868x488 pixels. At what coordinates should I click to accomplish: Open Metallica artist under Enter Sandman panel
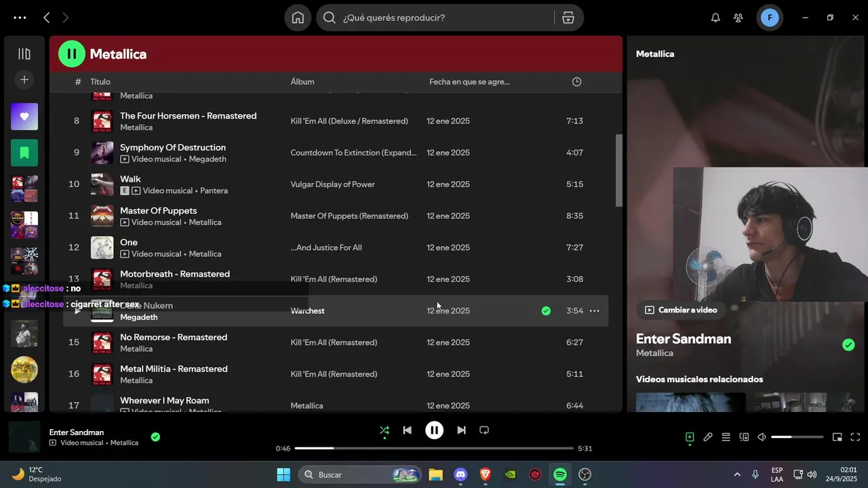point(654,353)
